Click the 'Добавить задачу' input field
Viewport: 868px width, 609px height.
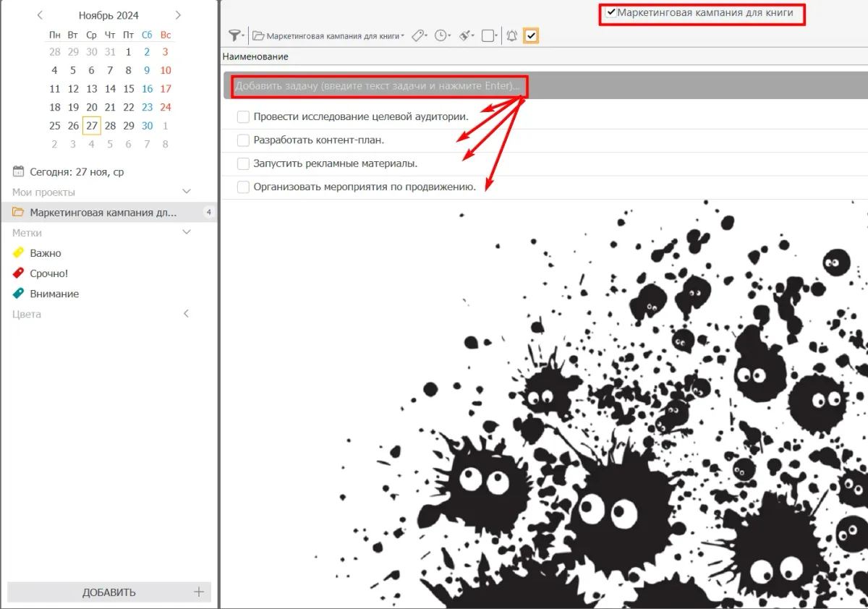coord(378,86)
